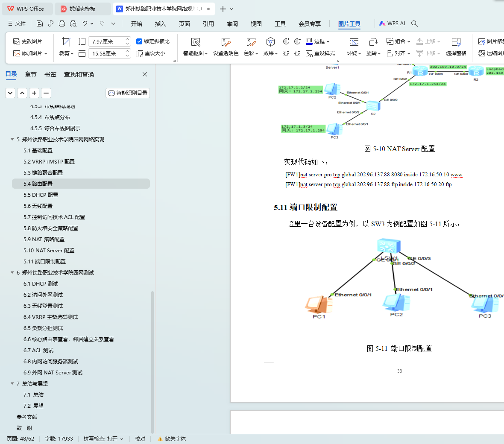This screenshot has height=444, width=504.
Task: Move to previous heading up arrow
Action: point(22,93)
